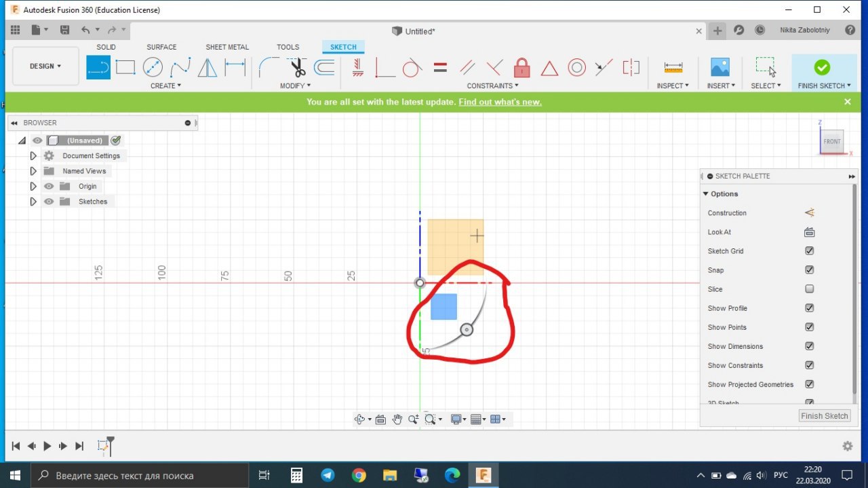
Task: Select the Sketch Dimension tool
Action: coord(235,67)
